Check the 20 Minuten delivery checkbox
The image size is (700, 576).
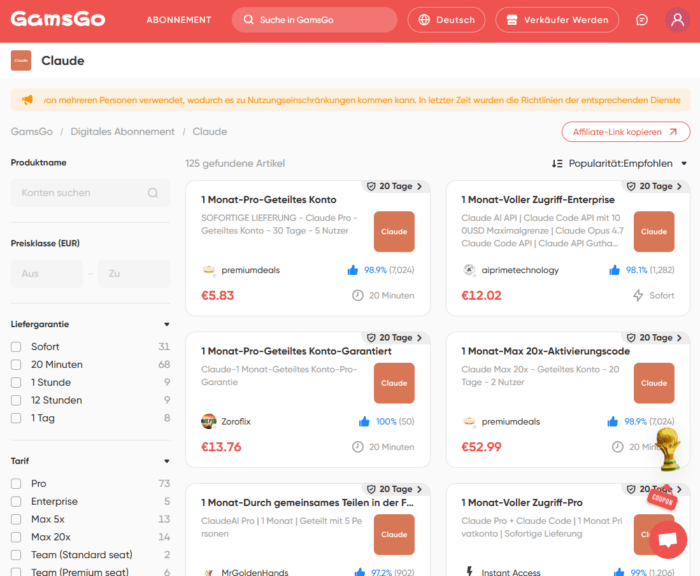[x=16, y=365]
